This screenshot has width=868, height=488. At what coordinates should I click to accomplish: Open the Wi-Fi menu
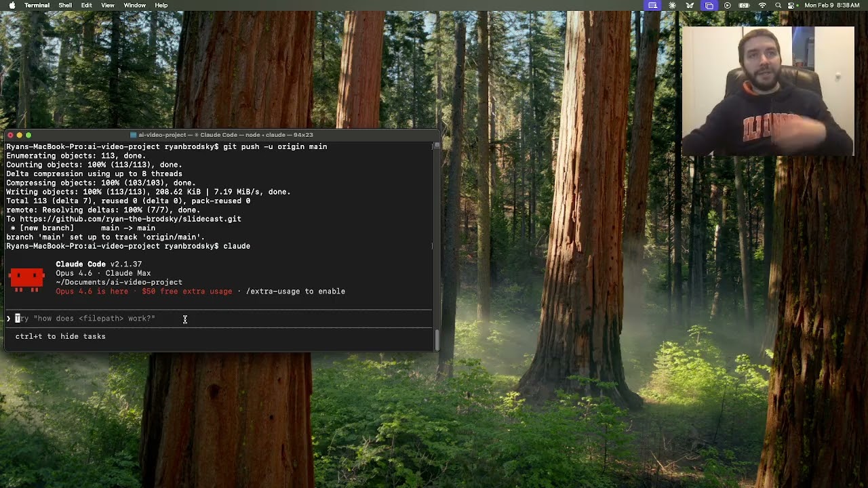point(762,5)
